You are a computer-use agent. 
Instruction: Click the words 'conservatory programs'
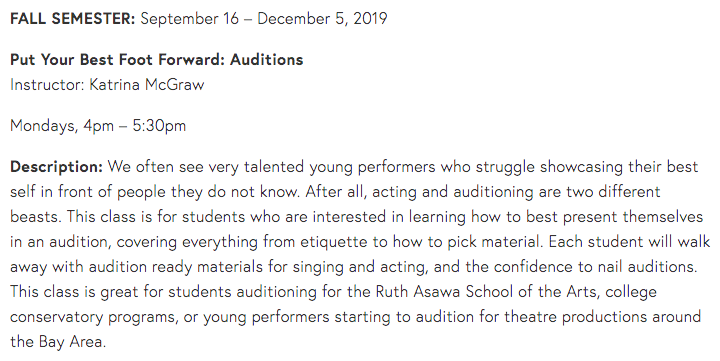pyautogui.click(x=94, y=316)
